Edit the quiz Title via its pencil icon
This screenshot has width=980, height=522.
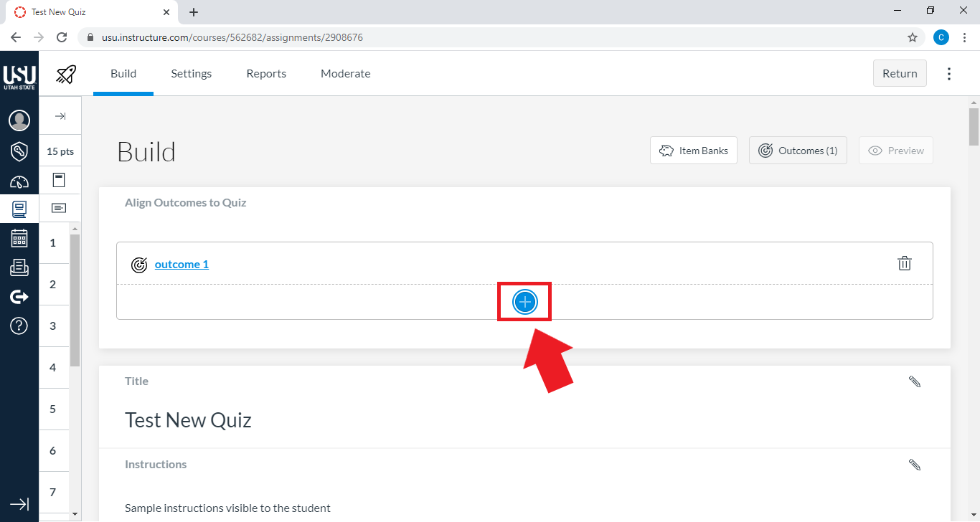point(915,381)
